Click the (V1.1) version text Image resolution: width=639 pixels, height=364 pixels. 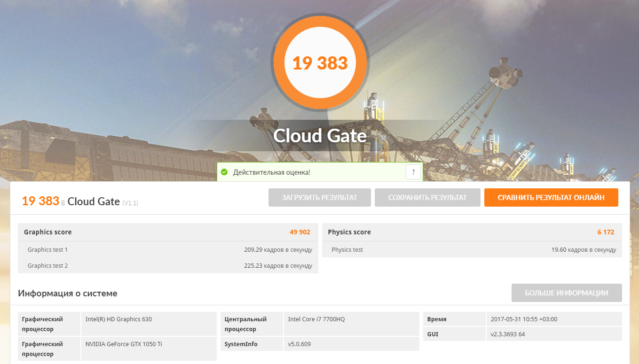click(130, 203)
